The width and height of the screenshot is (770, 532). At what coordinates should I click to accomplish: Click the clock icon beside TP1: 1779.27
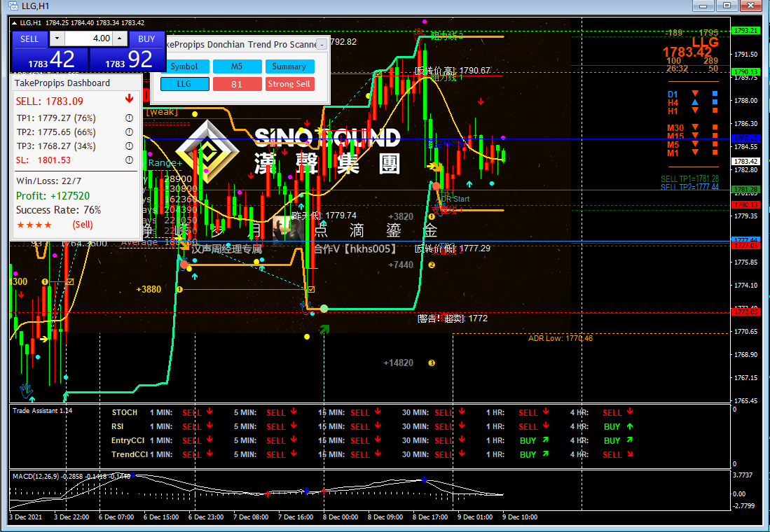click(129, 118)
